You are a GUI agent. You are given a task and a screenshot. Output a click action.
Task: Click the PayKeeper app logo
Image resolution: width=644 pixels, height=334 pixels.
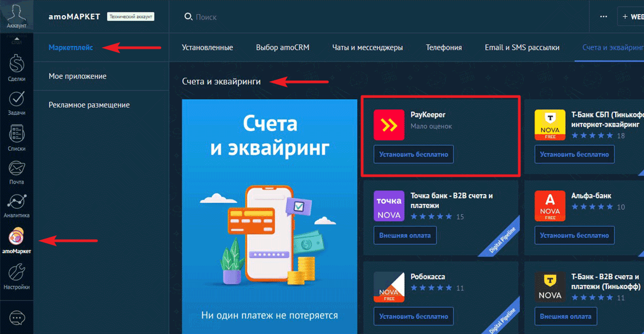389,125
